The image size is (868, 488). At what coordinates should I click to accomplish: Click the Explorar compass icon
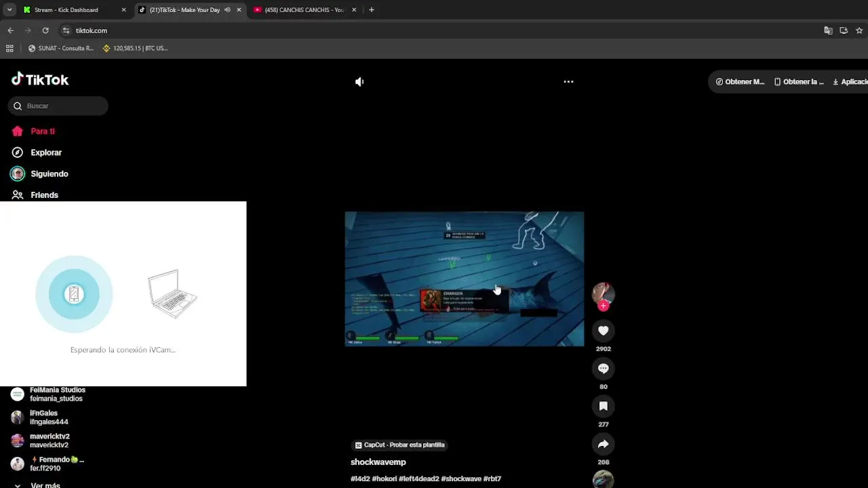pyautogui.click(x=18, y=152)
